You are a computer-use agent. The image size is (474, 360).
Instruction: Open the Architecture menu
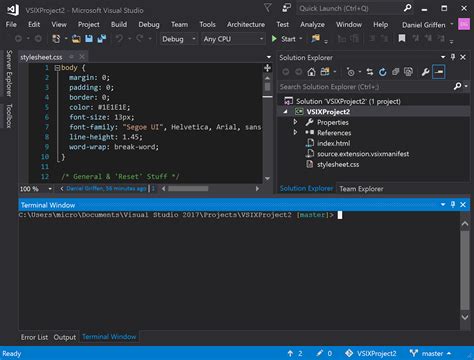[x=246, y=25]
